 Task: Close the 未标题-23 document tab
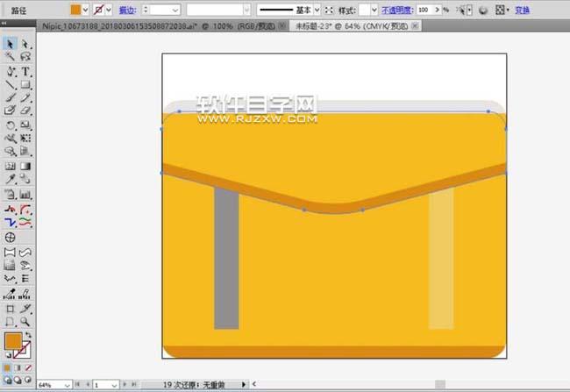point(415,25)
